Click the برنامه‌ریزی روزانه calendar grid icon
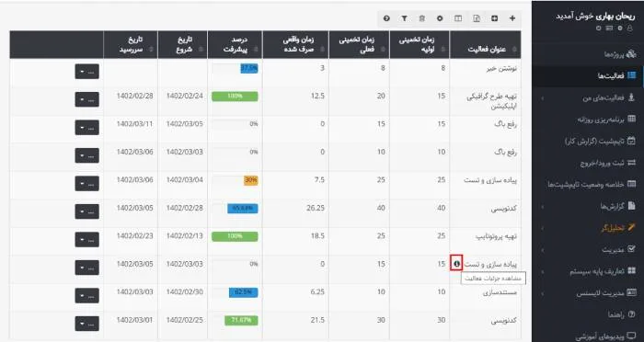 pos(632,120)
